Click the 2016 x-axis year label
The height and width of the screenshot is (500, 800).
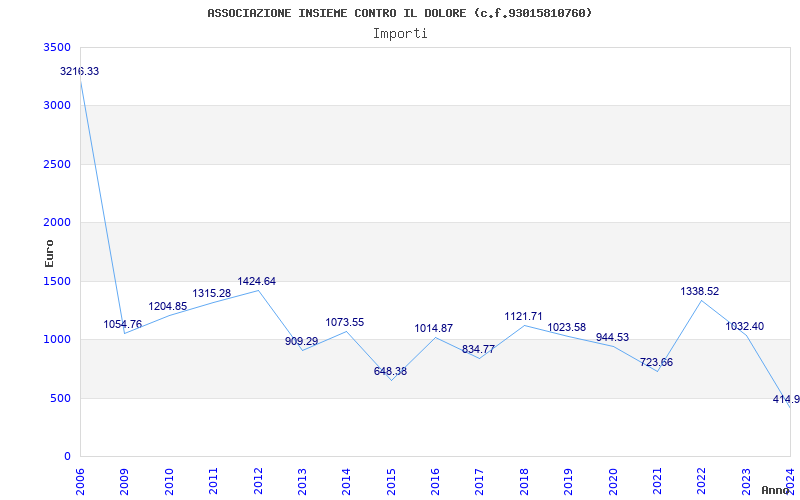click(x=435, y=479)
